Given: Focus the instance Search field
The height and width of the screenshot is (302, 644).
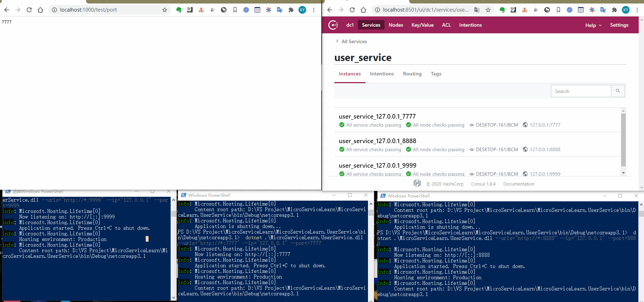Looking at the screenshot, I should [581, 91].
